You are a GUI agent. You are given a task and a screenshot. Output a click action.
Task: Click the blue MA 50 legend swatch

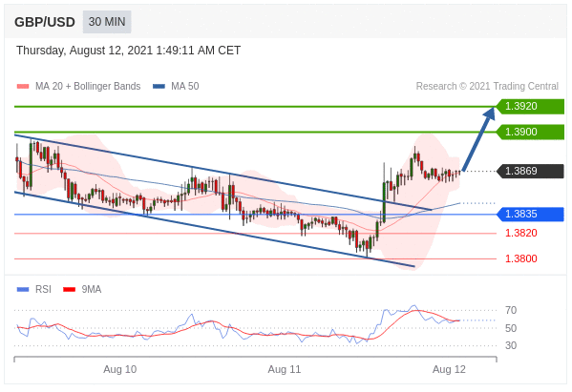pos(159,87)
